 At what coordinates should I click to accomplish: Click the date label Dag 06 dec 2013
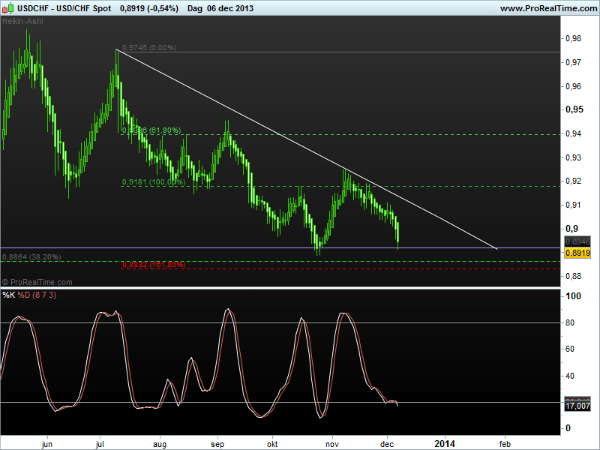(220, 8)
